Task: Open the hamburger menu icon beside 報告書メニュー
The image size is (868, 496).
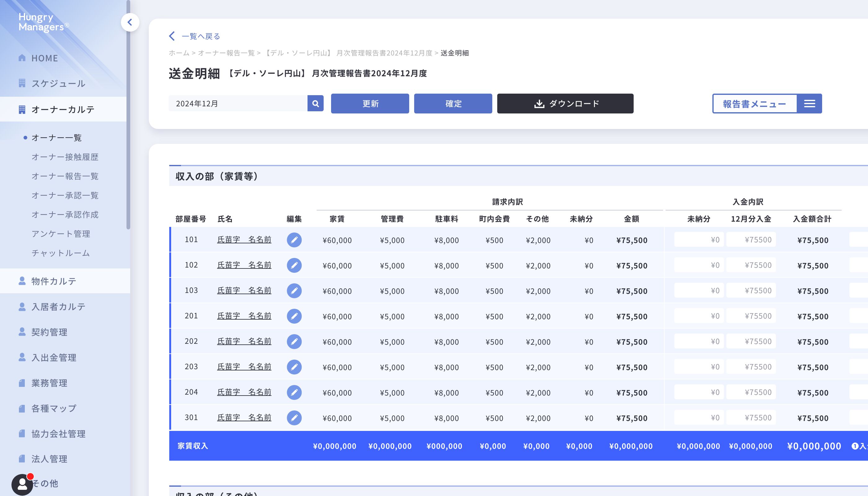Action: pos(809,104)
